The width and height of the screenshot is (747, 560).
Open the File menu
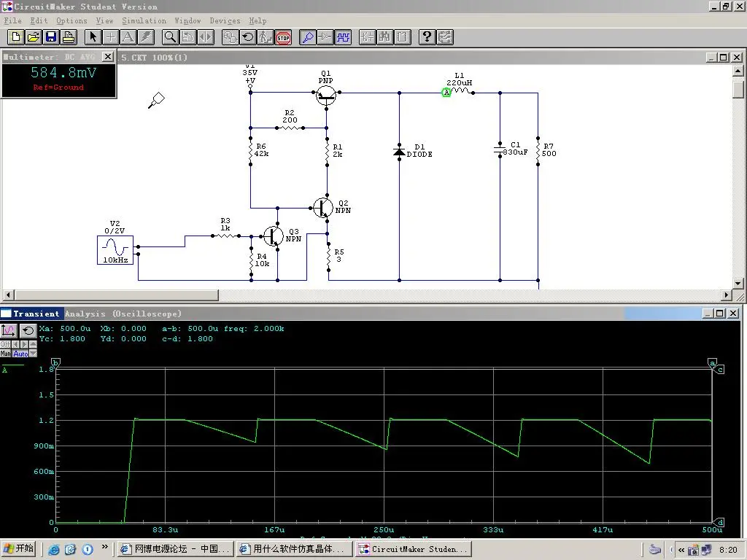[x=13, y=21]
